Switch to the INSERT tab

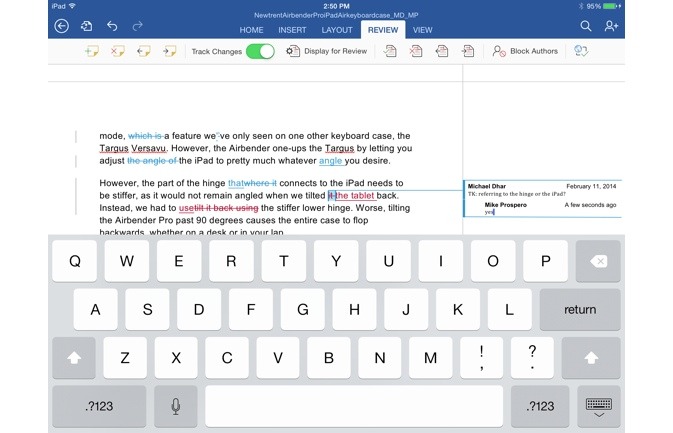(292, 30)
